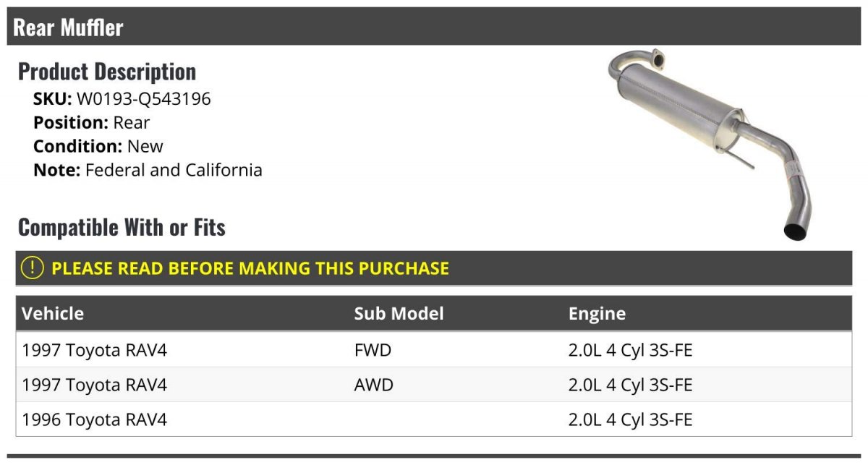This screenshot has height=465, width=868.
Task: Click the Position: Rear line
Action: [92, 122]
